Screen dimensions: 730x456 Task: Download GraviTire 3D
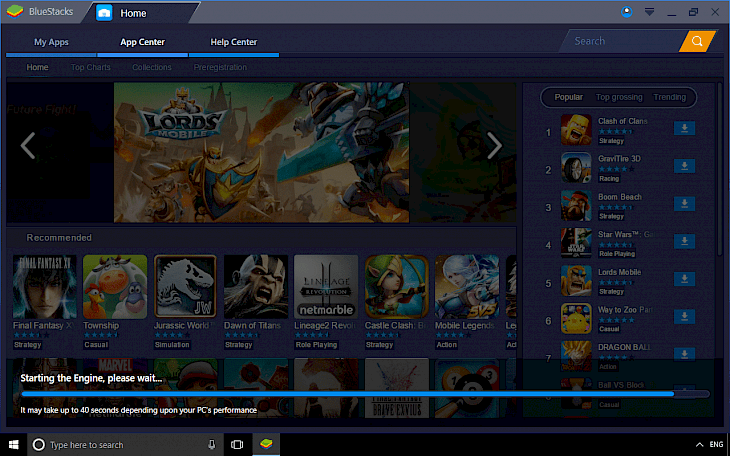684,166
